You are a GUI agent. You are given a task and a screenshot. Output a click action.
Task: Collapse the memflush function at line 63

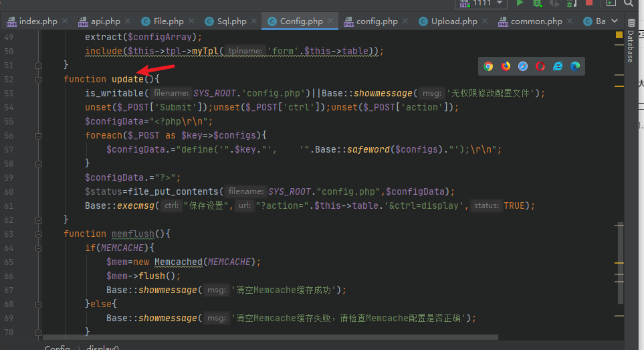pyautogui.click(x=38, y=234)
